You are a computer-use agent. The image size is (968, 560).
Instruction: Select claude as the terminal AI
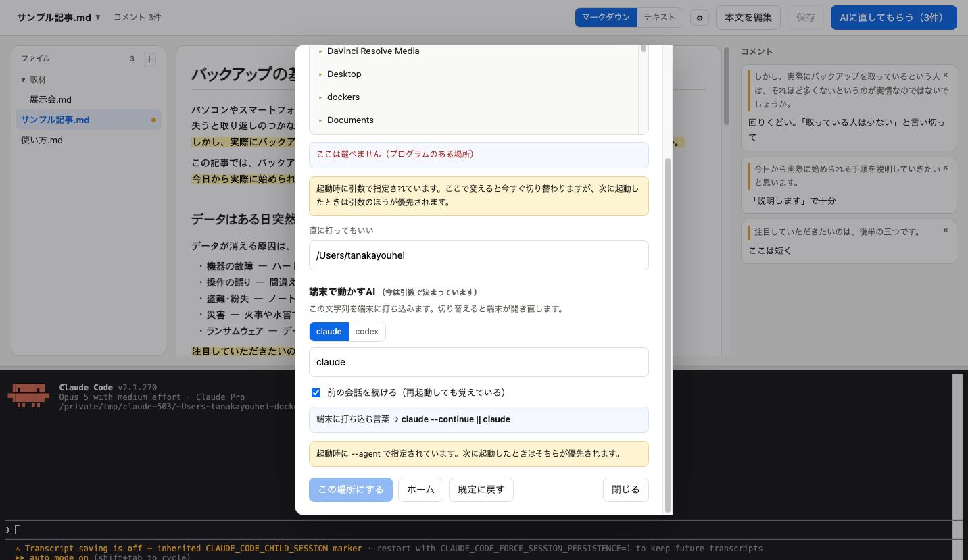(x=329, y=332)
